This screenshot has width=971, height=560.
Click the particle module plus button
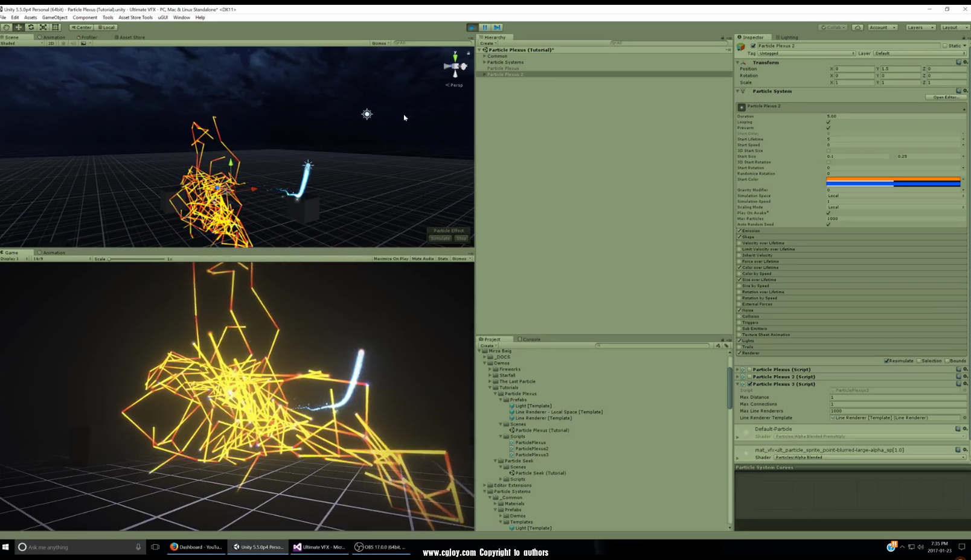click(964, 109)
